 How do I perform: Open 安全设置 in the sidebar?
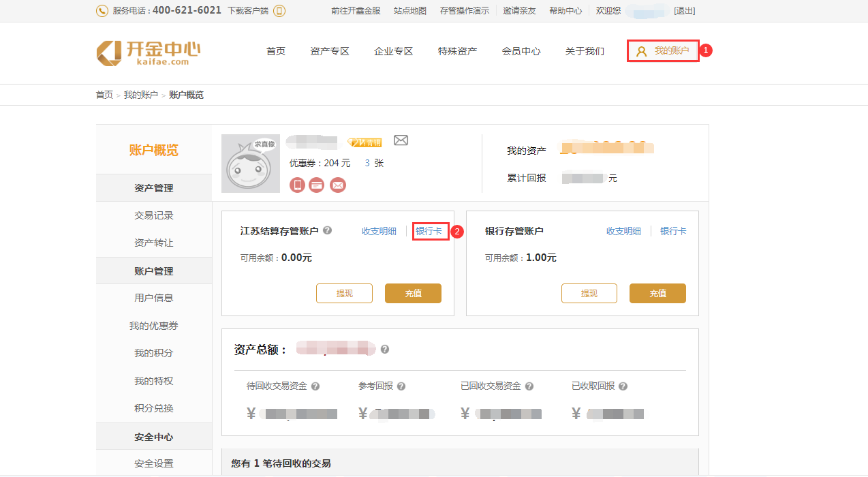[x=154, y=463]
